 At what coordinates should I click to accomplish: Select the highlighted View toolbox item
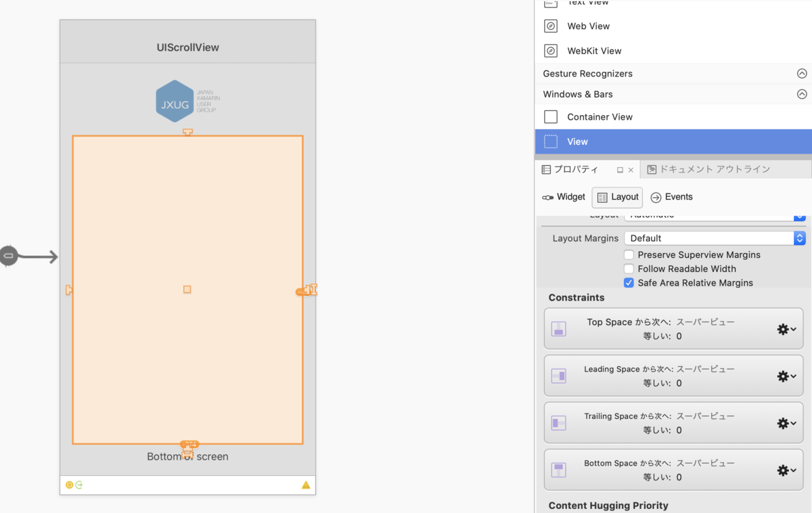coord(673,141)
